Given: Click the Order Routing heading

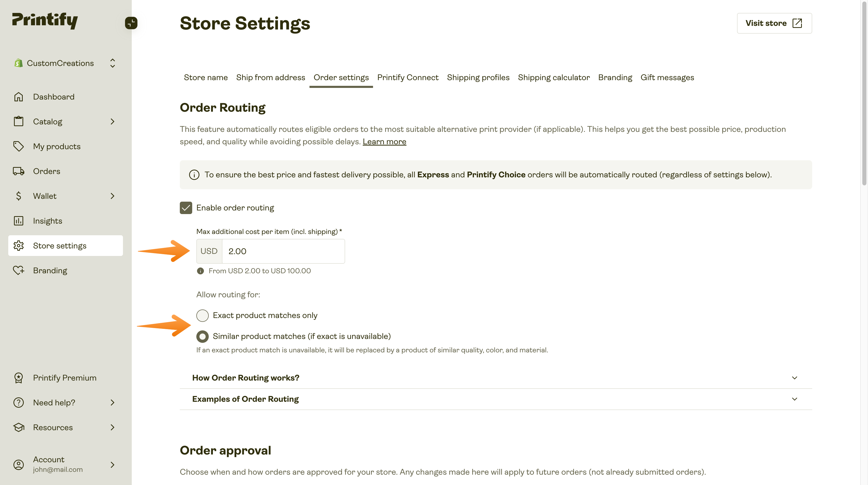Looking at the screenshot, I should click(222, 108).
